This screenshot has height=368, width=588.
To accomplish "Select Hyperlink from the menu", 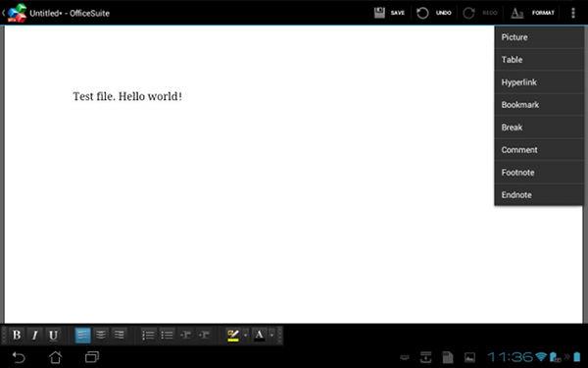I will 538,82.
